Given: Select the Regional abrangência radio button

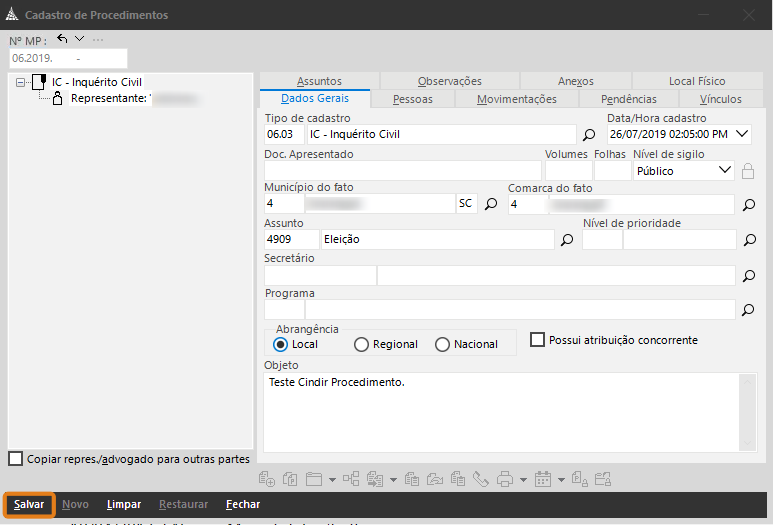Looking at the screenshot, I should pyautogui.click(x=361, y=344).
